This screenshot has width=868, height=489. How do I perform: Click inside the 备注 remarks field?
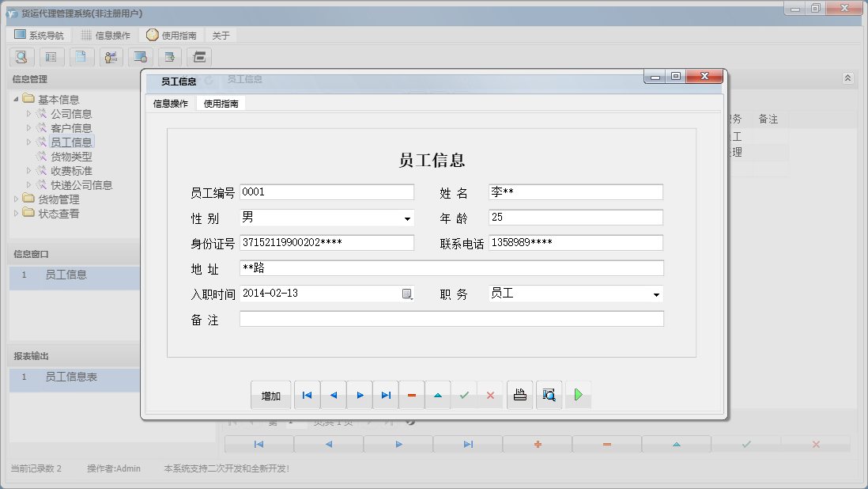tap(451, 319)
